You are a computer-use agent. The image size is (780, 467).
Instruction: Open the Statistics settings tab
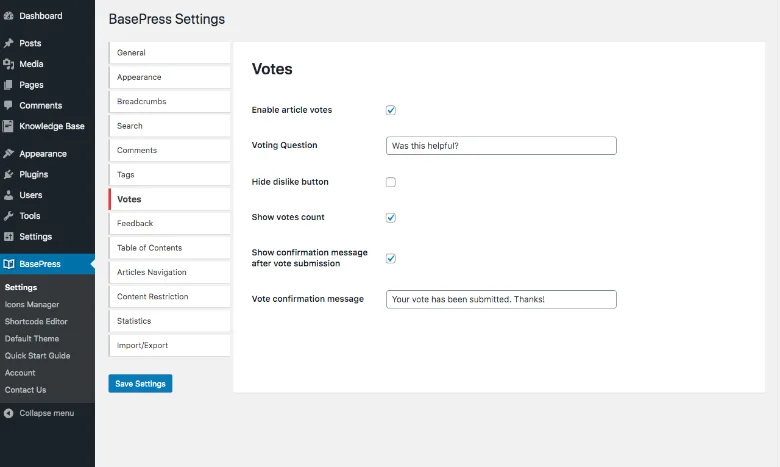click(170, 321)
